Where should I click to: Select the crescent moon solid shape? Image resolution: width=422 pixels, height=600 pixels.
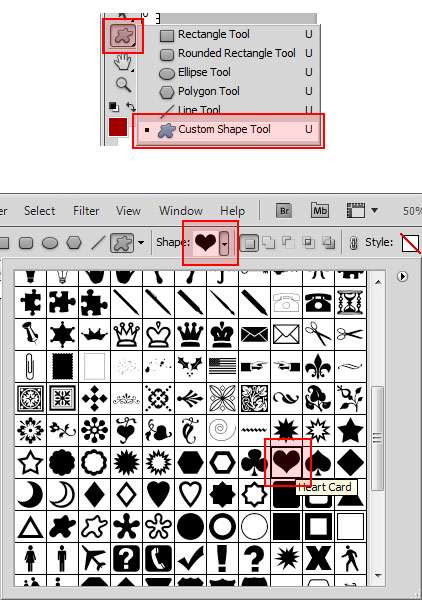pos(30,494)
